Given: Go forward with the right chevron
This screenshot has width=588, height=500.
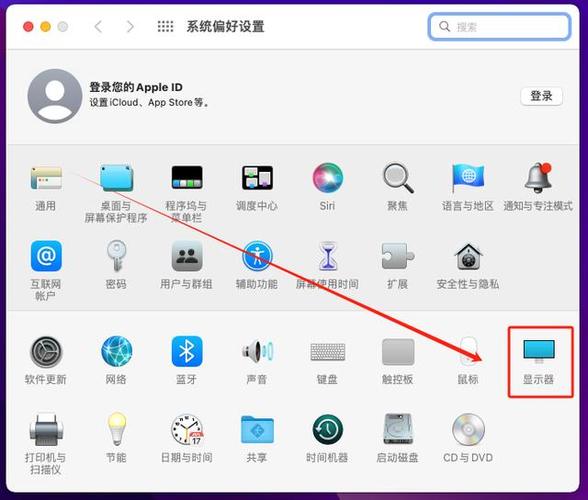Looking at the screenshot, I should (x=130, y=26).
